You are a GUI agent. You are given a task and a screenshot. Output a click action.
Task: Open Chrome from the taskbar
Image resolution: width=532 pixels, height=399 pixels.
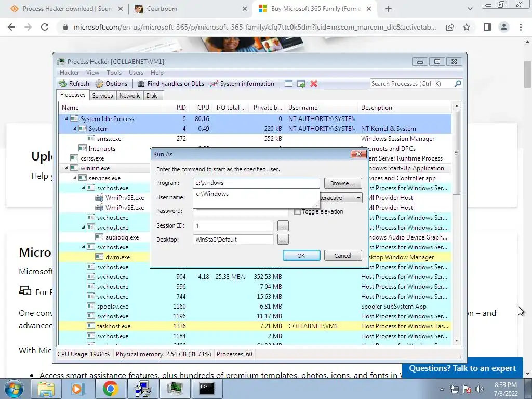(111, 389)
